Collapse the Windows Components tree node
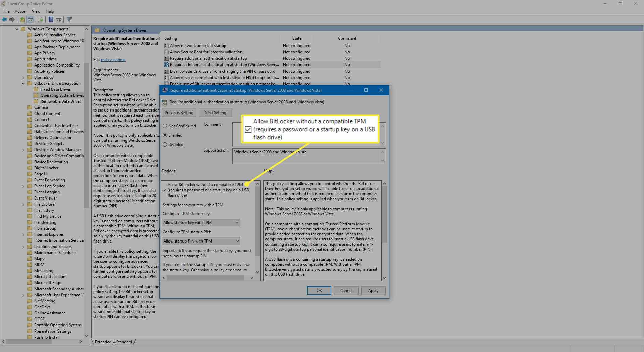The height and width of the screenshot is (352, 644). click(x=17, y=29)
